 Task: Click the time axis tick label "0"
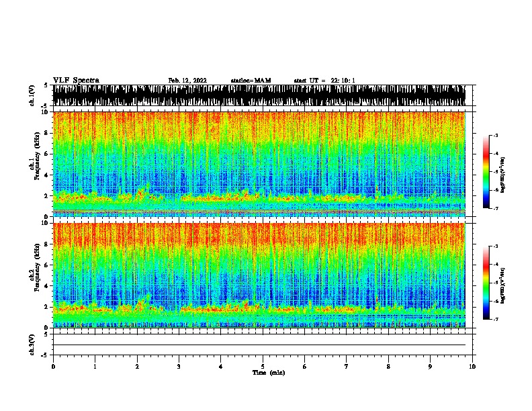point(53,367)
